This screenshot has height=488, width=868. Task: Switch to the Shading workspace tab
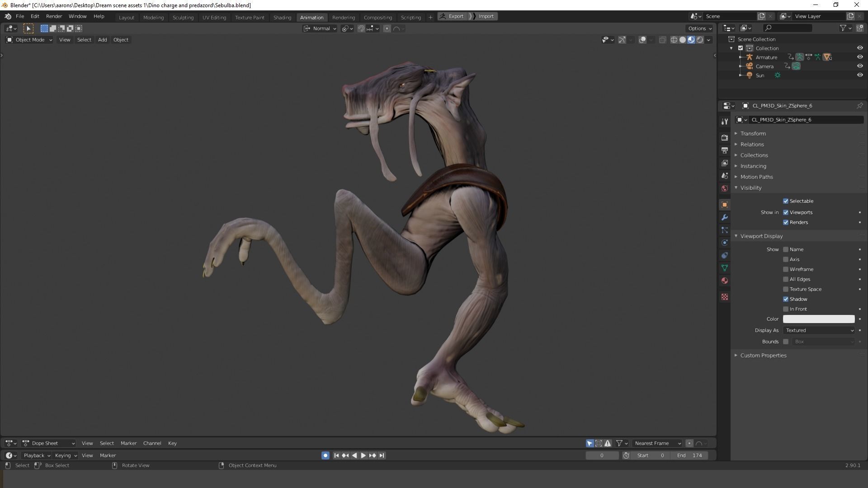click(x=282, y=17)
